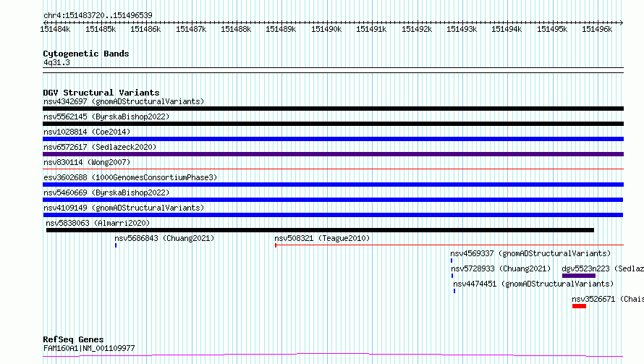The image size is (644, 364).
Task: Open dgv5523n223 variant label
Action: tap(603, 268)
